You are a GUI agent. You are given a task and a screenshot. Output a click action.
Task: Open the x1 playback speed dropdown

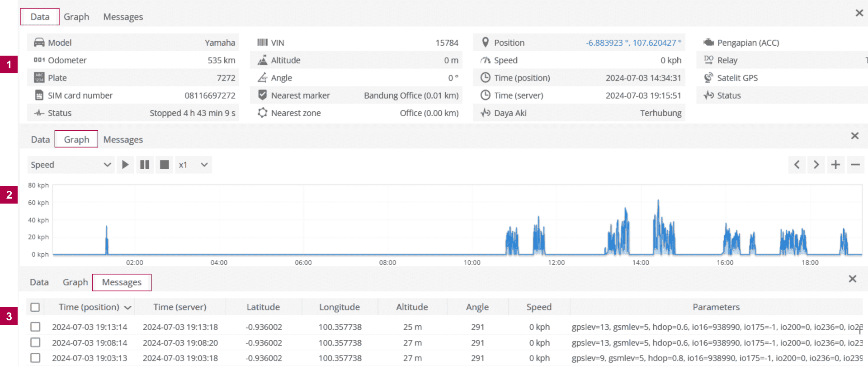193,165
